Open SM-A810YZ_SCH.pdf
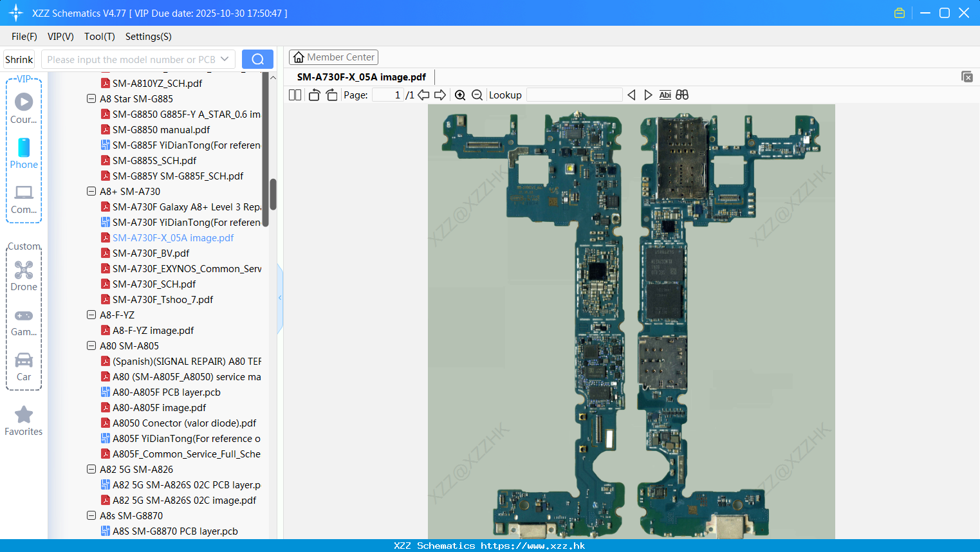 [157, 84]
